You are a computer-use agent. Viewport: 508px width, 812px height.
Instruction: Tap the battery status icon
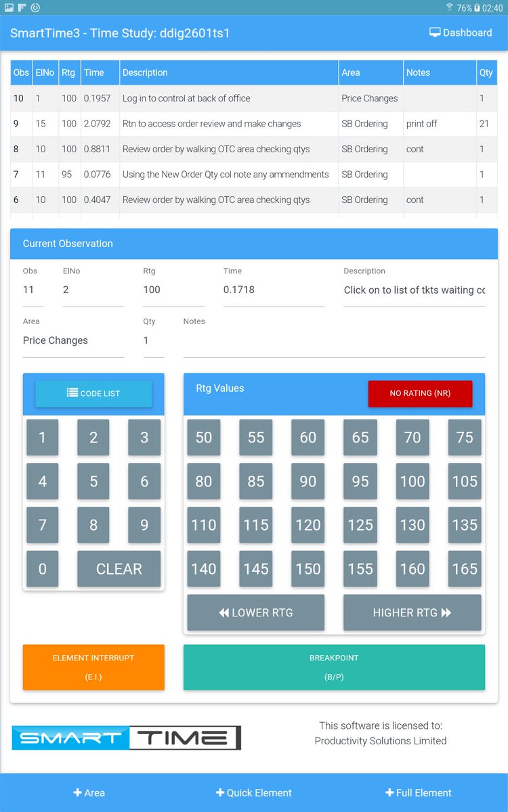pyautogui.click(x=477, y=7)
